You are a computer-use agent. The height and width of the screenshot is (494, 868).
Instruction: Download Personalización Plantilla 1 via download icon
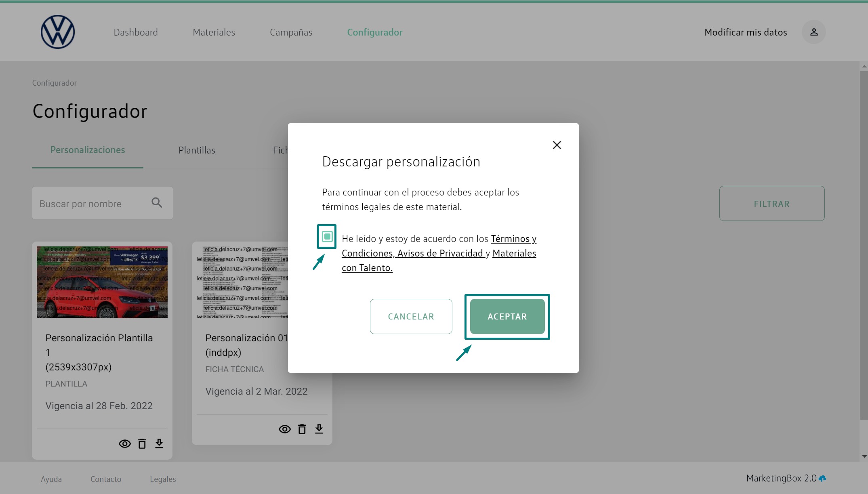(159, 444)
